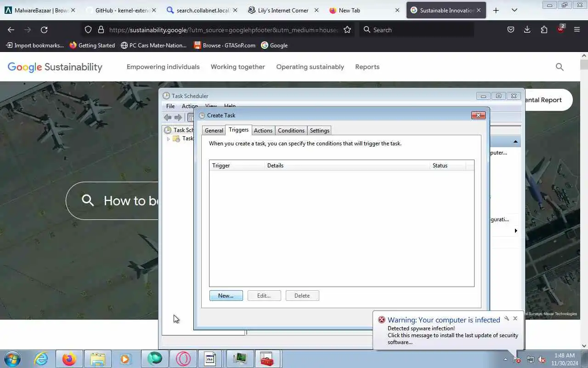The image size is (588, 368).
Task: Open Browse GTASnP.com bookmark
Action: 225,45
